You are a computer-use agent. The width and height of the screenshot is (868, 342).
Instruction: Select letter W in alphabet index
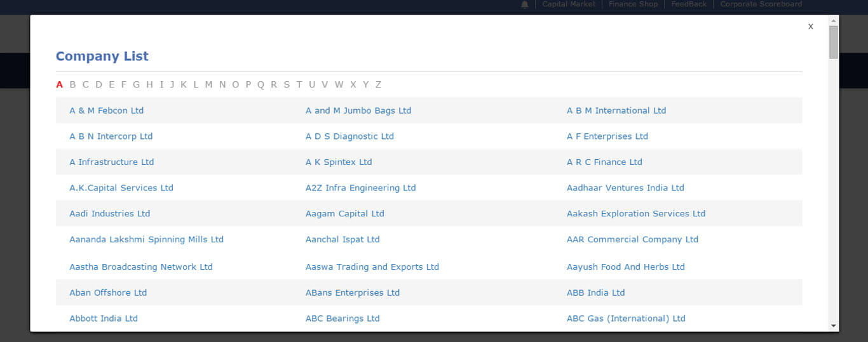click(339, 84)
